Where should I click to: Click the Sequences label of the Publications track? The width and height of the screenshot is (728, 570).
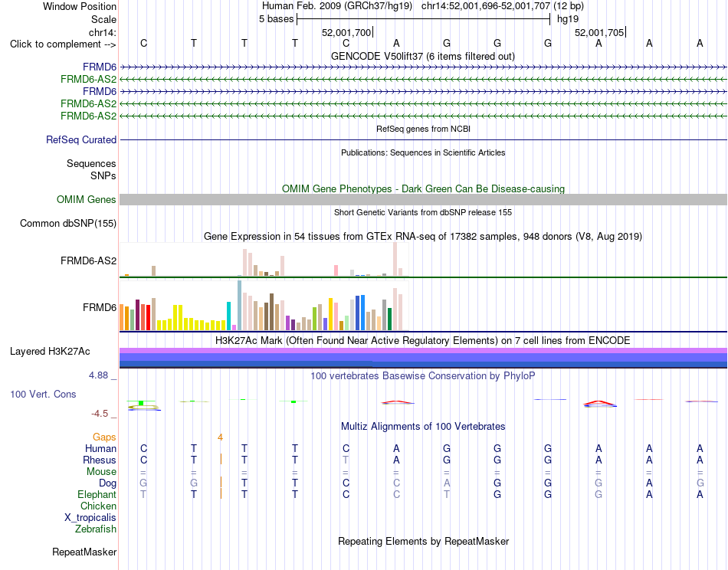coord(91,163)
